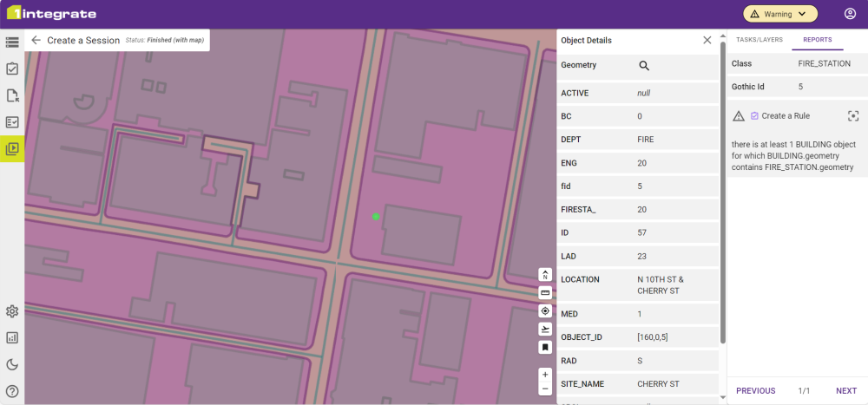Toggle dark mode moon icon
Screen dimensions: 868x405
click(12, 364)
